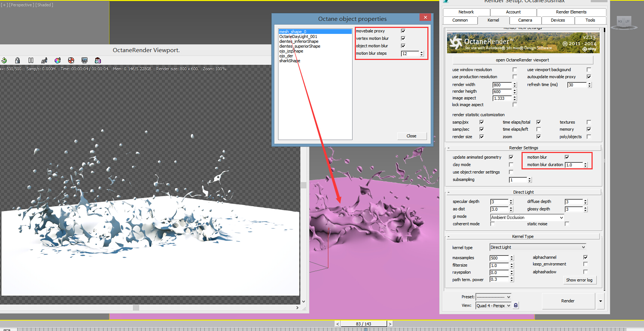This screenshot has width=644, height=331.
Task: Switch to the Common tab
Action: tap(460, 20)
